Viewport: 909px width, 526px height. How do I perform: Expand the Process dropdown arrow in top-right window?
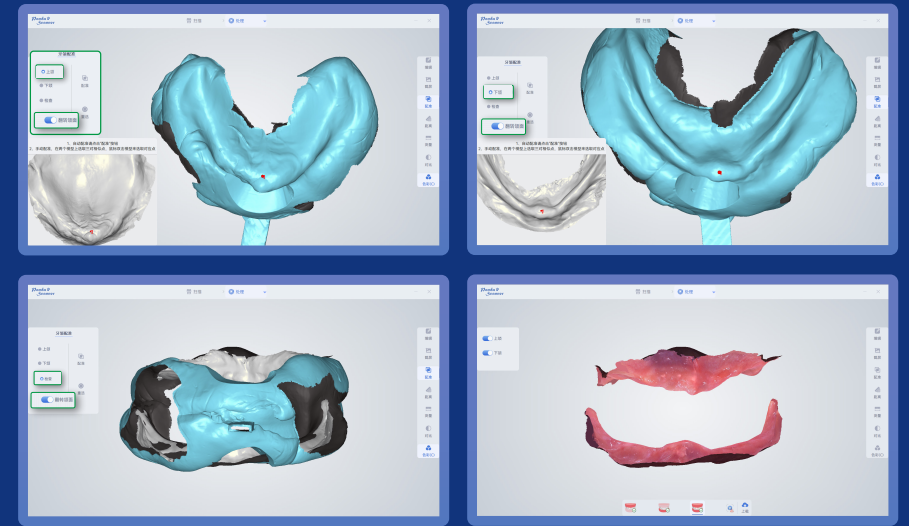point(713,21)
